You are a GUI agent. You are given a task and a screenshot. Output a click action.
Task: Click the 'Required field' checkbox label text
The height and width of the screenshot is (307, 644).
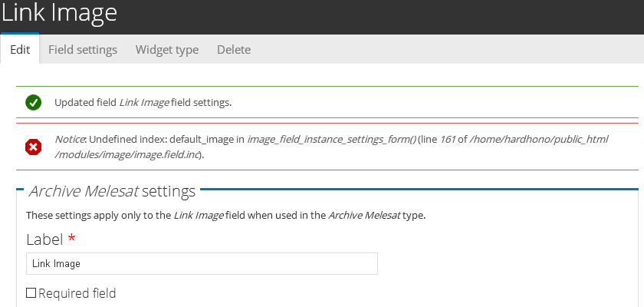click(77, 292)
